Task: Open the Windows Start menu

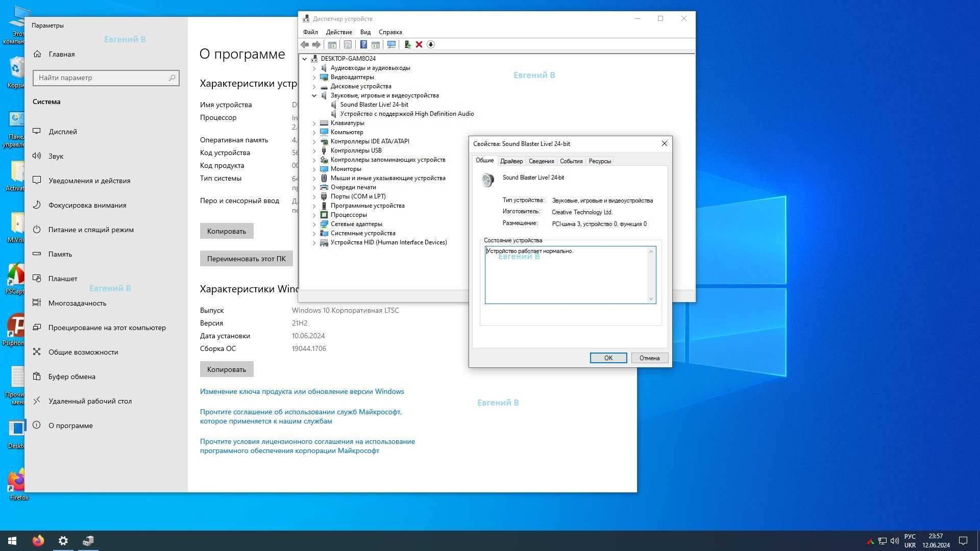Action: 12,541
